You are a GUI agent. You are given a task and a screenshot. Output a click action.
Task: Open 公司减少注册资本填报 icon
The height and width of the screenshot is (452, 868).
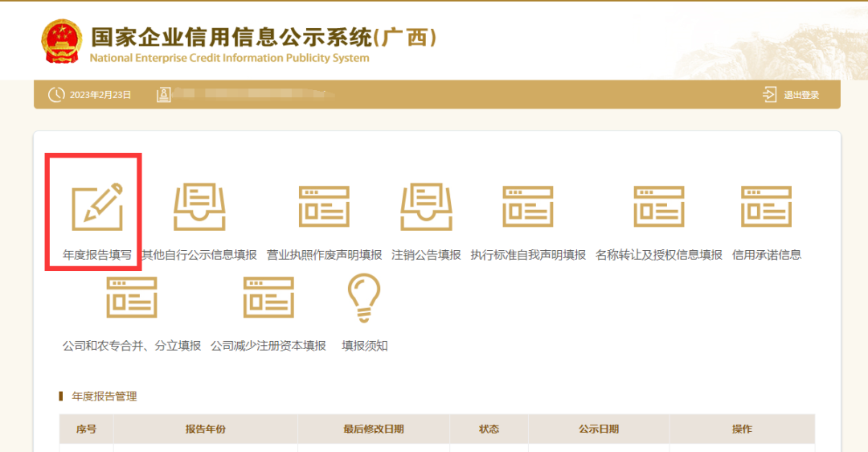point(268,298)
